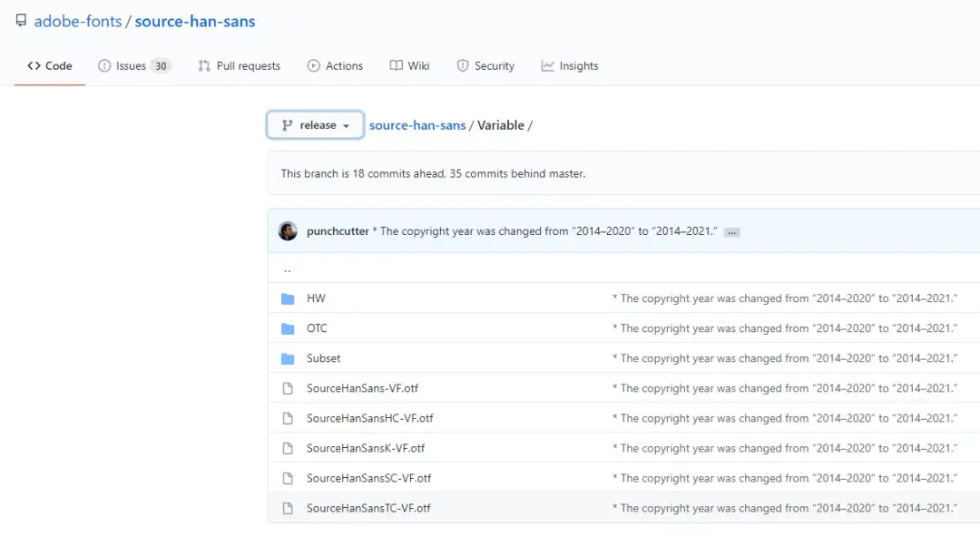
Task: Expand the commit message ellipsis button
Action: tap(732, 232)
